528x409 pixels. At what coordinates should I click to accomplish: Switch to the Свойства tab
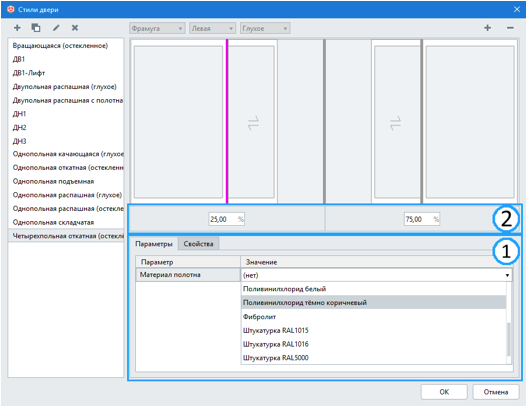[198, 244]
